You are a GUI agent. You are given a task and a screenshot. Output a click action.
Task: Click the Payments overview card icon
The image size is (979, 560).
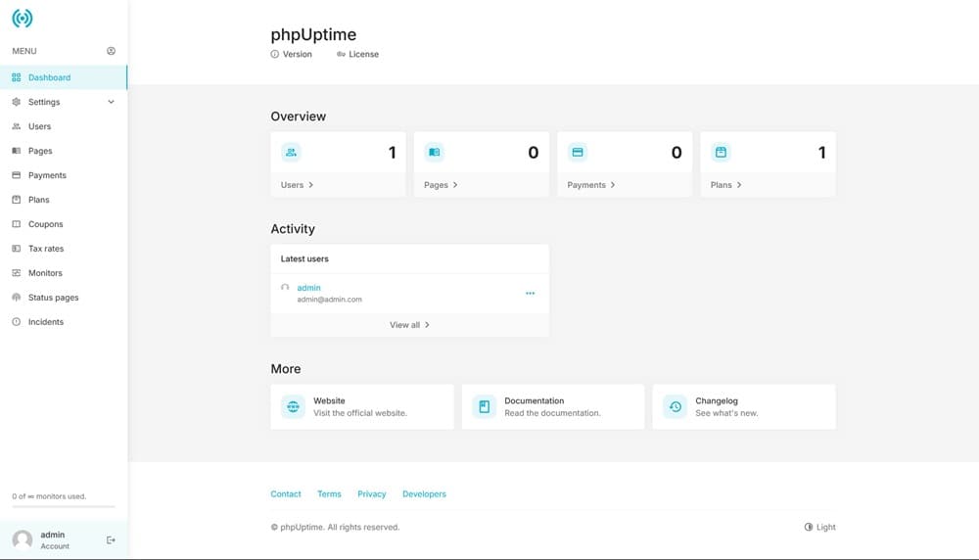[578, 153]
